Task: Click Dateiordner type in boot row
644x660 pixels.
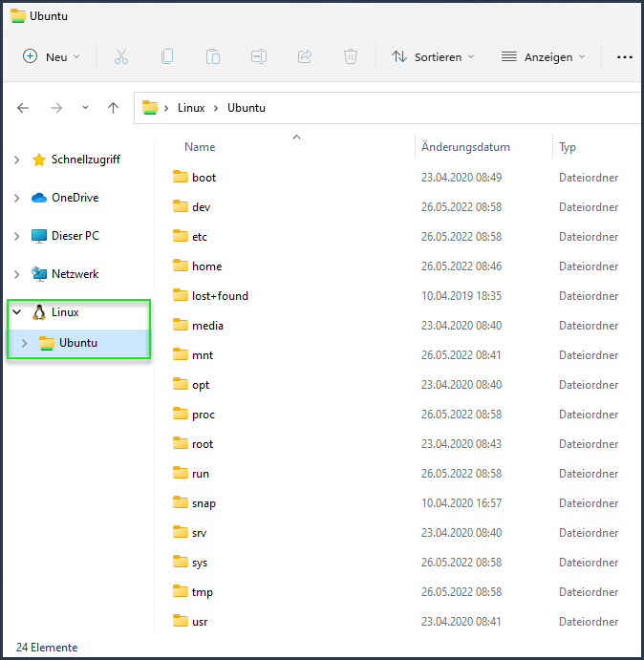Action: coord(589,178)
